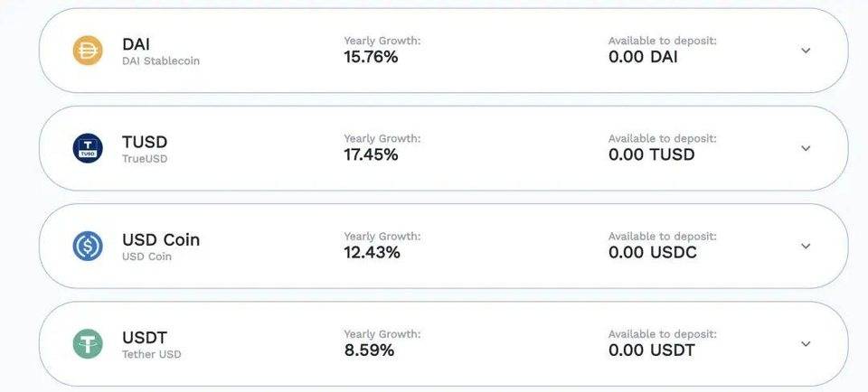Click the 0.00 USDC available balance
868x392 pixels.
coord(653,253)
